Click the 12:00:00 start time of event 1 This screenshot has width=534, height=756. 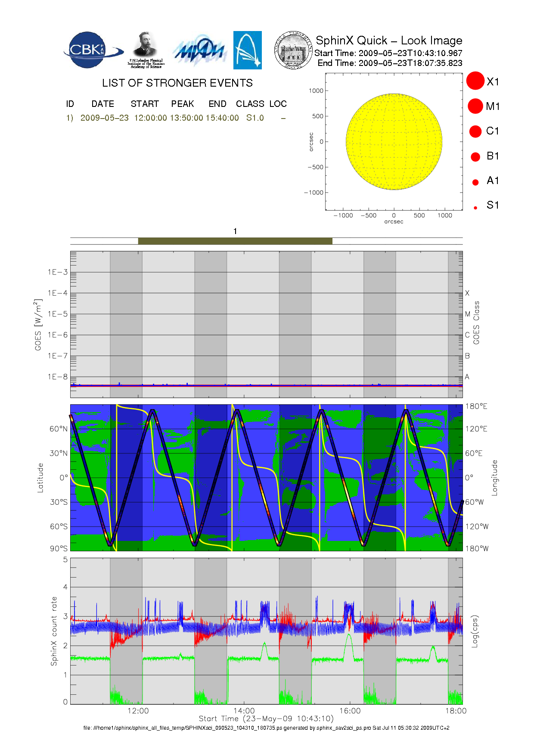pyautogui.click(x=150, y=118)
